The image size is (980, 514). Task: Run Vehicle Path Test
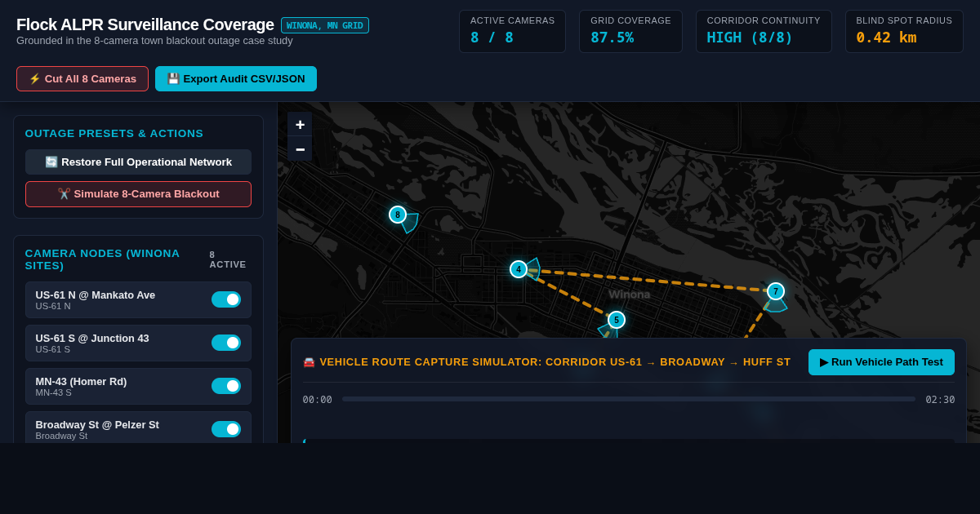[x=881, y=362]
